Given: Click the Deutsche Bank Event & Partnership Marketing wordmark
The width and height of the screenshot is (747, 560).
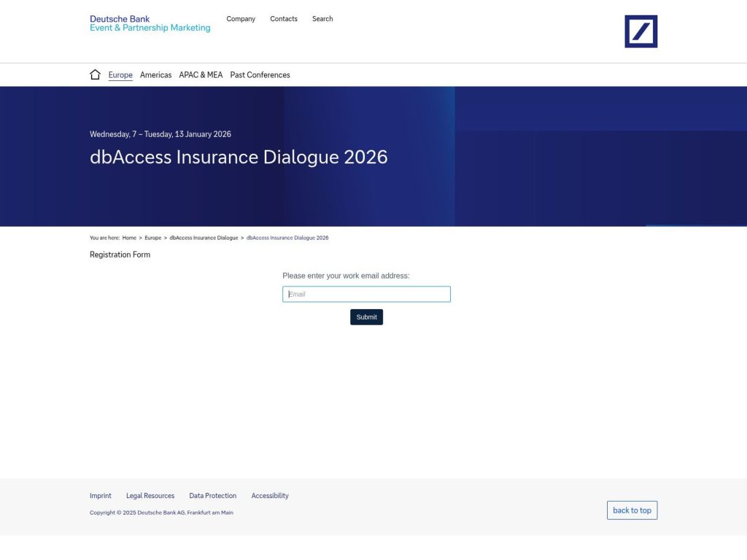Looking at the screenshot, I should pos(150,23).
